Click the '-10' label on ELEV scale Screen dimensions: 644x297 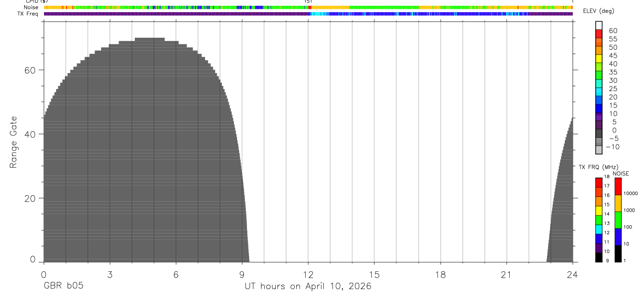(612, 147)
